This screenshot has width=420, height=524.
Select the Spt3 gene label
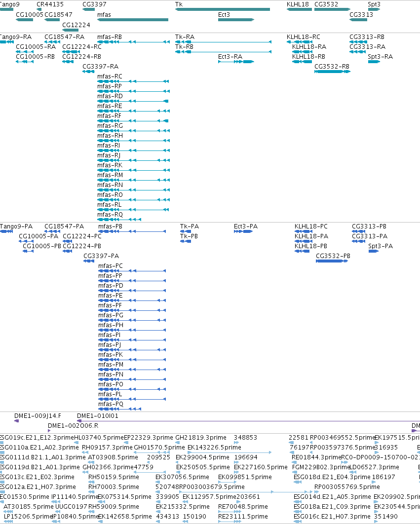374,4
